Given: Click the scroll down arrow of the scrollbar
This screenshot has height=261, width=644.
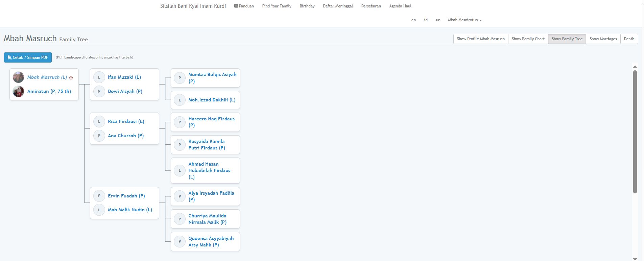Looking at the screenshot, I should 635,259.
